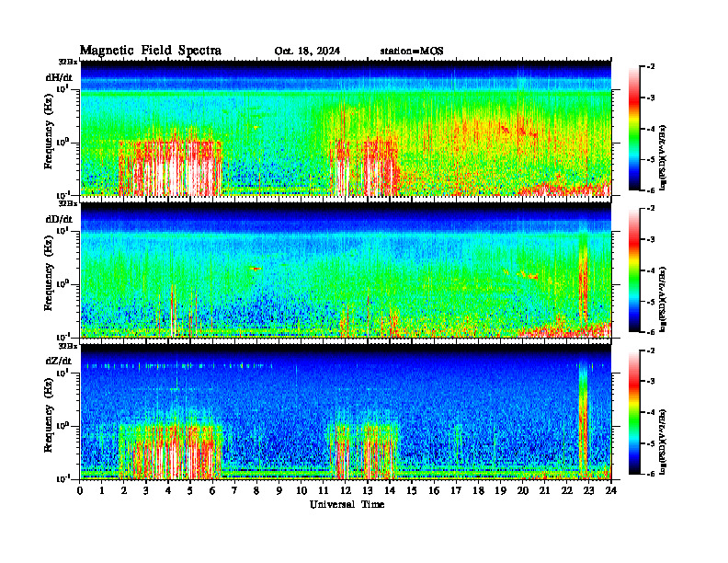Viewport: 728px width, 563px height.
Task: Click hour label 13 on time axis
Action: (x=368, y=491)
